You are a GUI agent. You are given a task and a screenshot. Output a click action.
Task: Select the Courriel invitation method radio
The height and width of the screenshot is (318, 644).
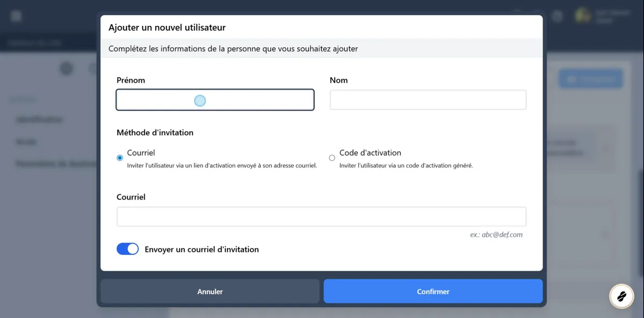120,158
